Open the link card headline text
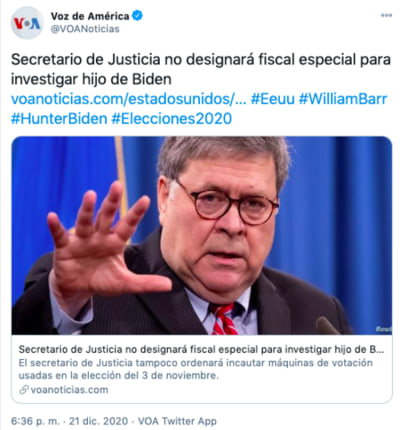Viewport: 400px width, 430px height. (x=201, y=349)
